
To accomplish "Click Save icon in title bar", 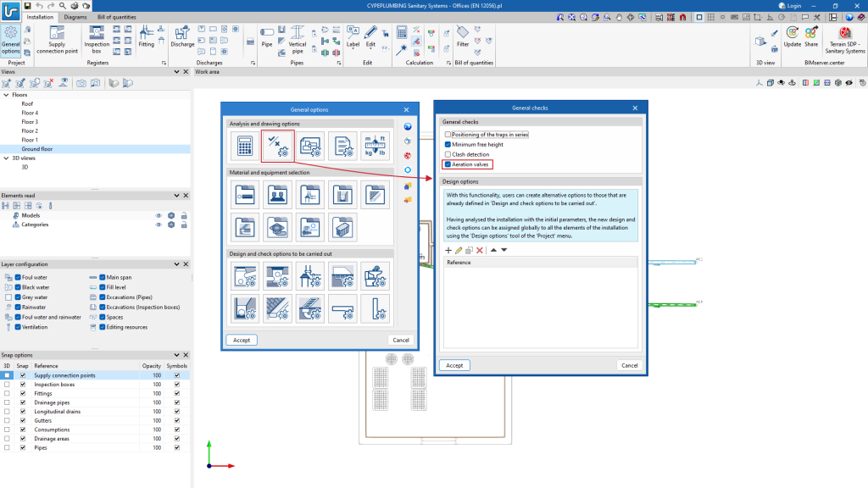I will tap(27, 6).
